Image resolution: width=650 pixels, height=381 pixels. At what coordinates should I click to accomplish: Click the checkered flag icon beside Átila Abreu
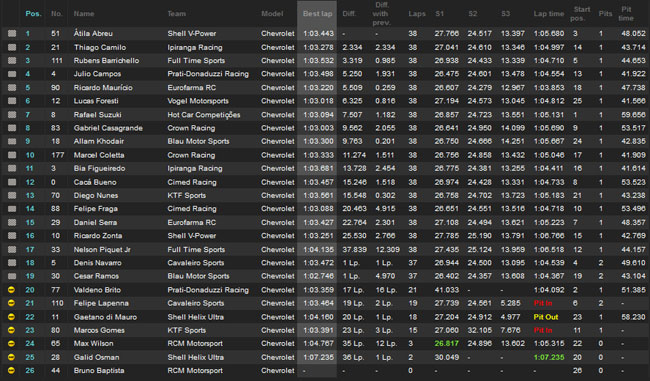click(12, 34)
